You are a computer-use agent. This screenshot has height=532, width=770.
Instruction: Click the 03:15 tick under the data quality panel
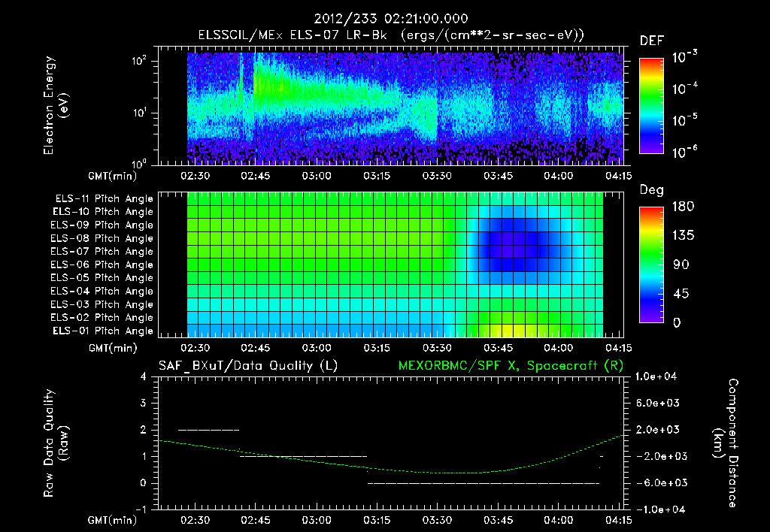click(x=377, y=520)
